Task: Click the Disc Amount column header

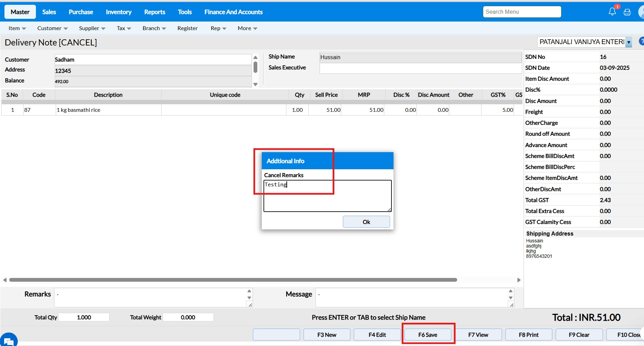Action: [434, 95]
